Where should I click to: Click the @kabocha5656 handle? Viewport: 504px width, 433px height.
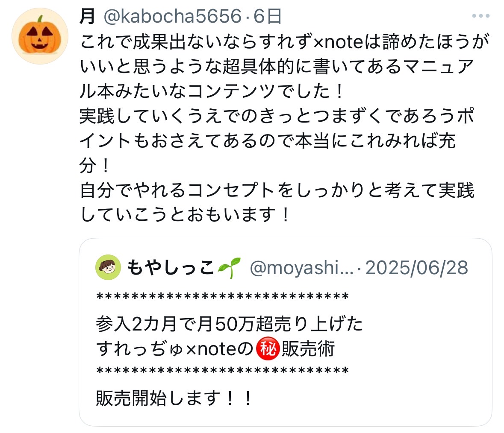point(172,16)
